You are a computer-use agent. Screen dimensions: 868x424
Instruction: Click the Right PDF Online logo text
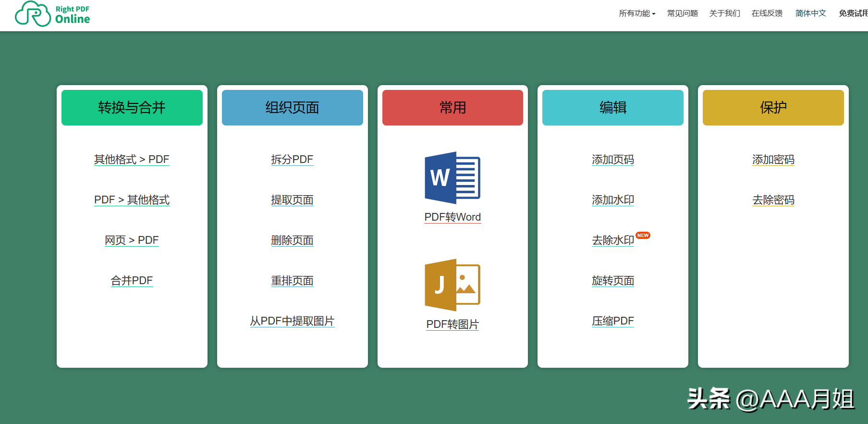click(x=73, y=15)
